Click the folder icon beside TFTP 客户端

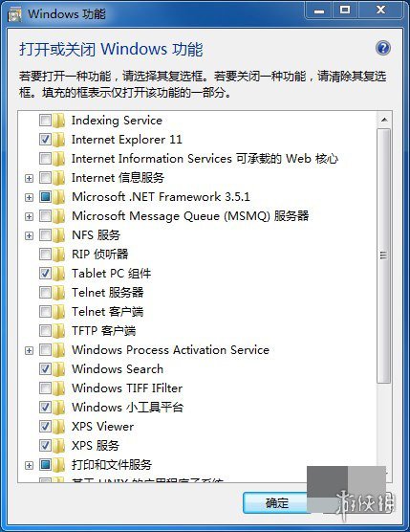click(58, 330)
